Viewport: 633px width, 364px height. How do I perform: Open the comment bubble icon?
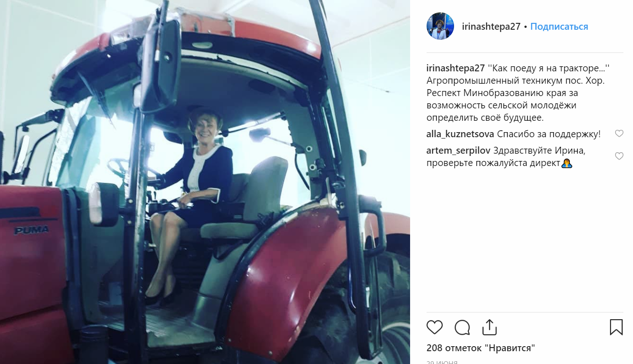click(x=462, y=327)
